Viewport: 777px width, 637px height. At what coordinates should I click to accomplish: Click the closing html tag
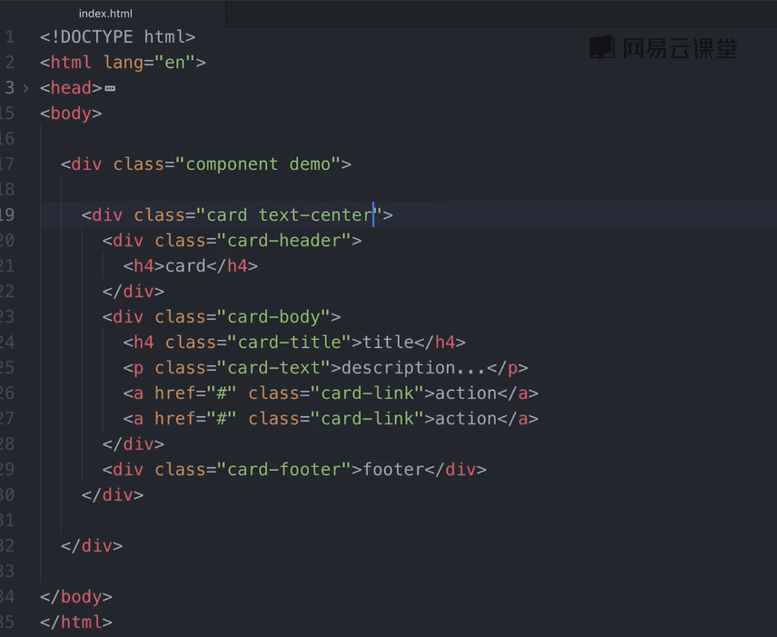(76, 622)
